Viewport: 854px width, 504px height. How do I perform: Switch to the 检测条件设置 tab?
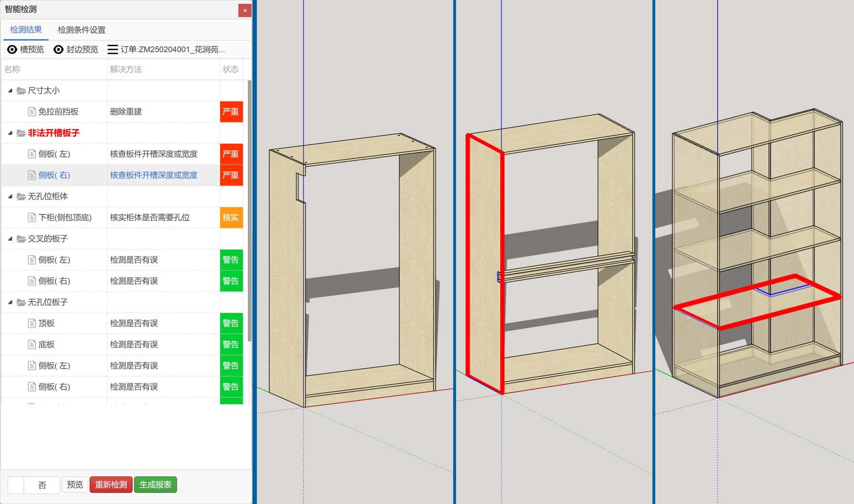(x=81, y=30)
